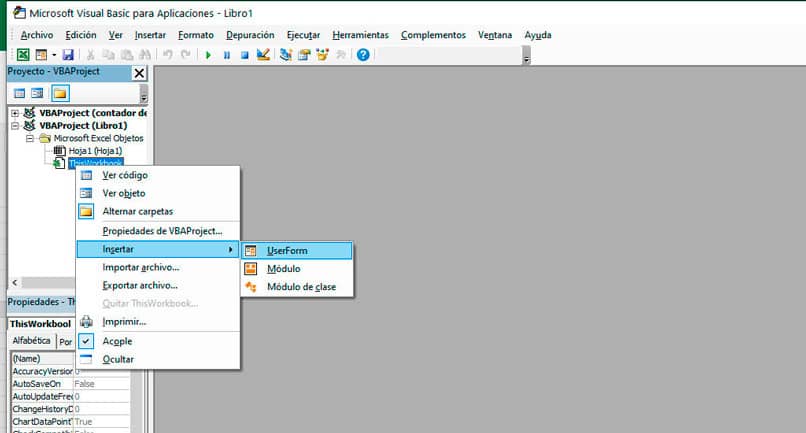Choose Ocultar from context menu
Screen dimensions: 806x433
tap(158, 359)
